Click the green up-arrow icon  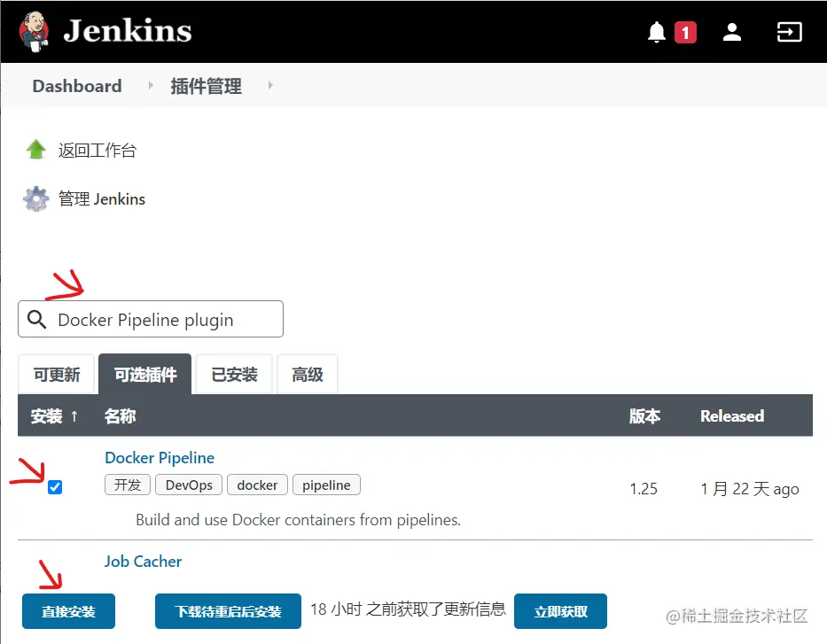pyautogui.click(x=35, y=149)
